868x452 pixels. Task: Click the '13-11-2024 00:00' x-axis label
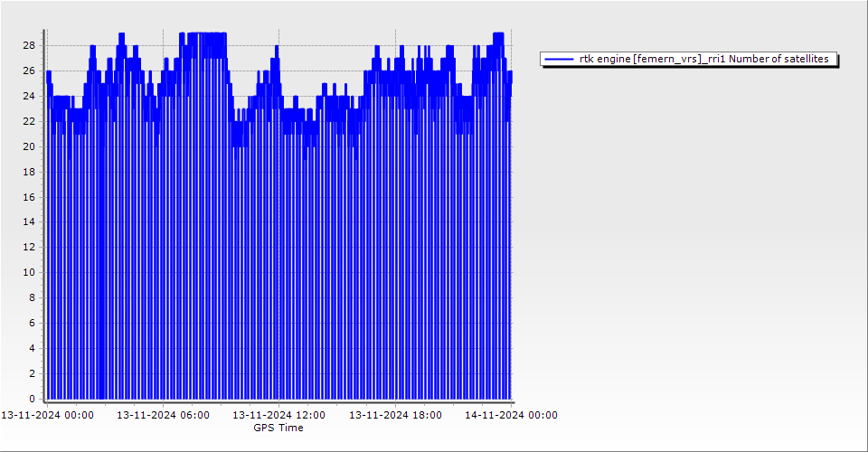click(47, 416)
